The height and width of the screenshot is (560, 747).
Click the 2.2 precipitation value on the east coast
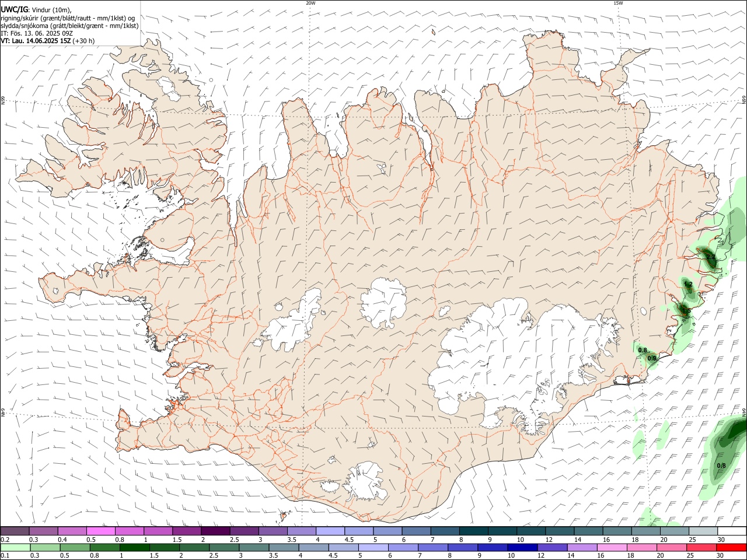click(x=710, y=257)
